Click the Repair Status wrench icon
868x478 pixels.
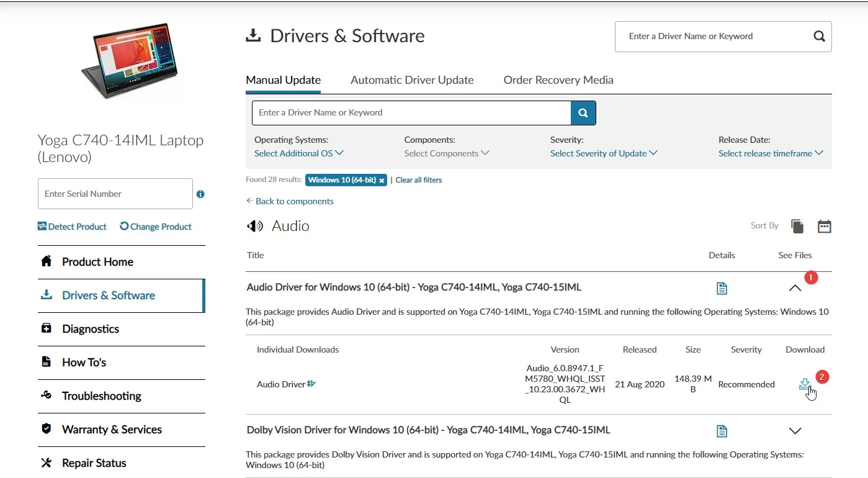coord(46,462)
